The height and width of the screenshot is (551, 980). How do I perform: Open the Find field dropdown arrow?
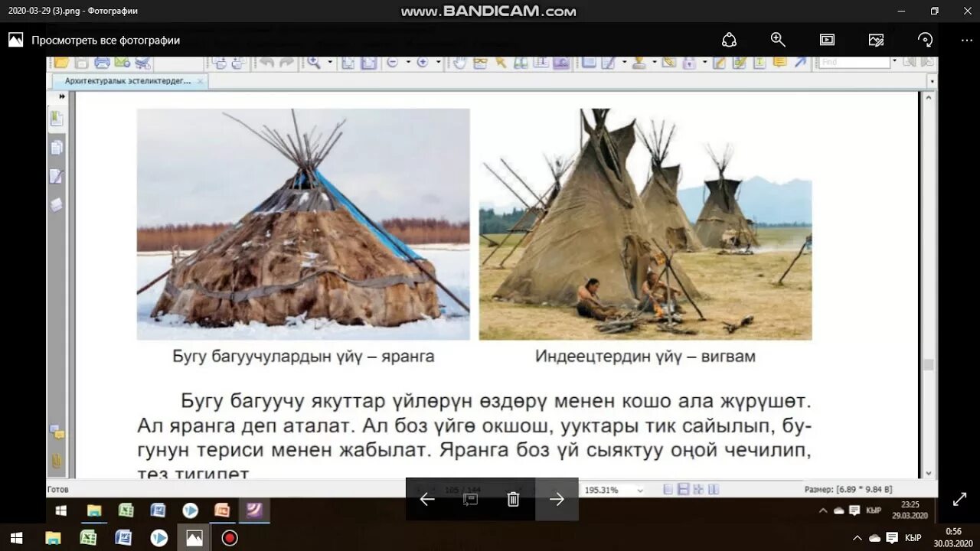(x=895, y=60)
